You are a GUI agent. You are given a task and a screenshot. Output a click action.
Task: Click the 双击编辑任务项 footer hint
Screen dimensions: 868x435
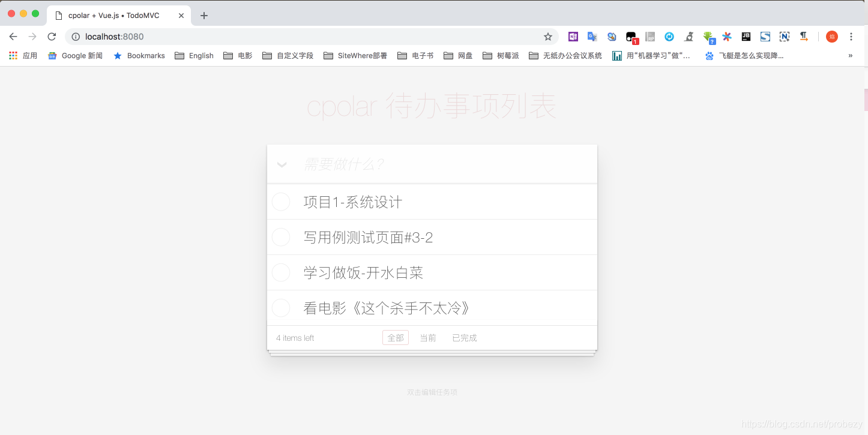pyautogui.click(x=432, y=392)
